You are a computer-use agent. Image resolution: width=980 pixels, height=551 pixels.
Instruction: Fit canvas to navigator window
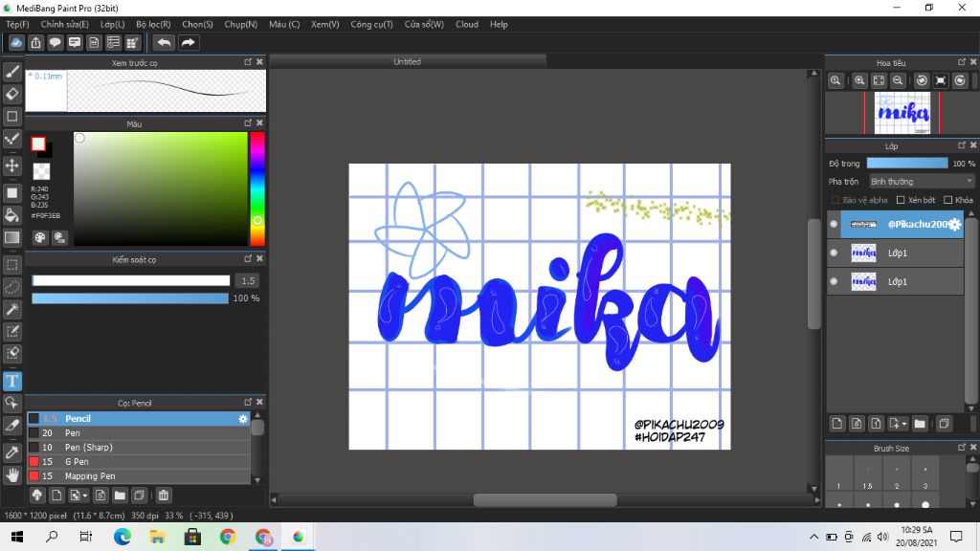879,80
